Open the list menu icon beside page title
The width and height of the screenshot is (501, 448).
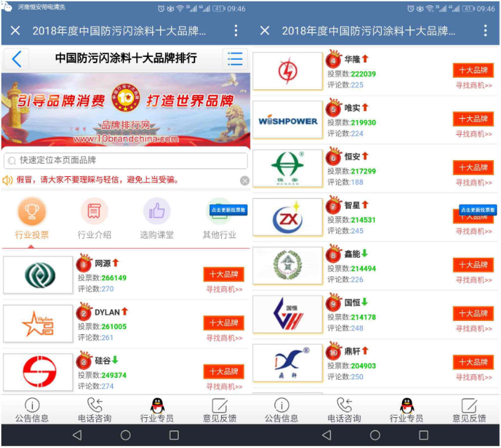tap(235, 59)
